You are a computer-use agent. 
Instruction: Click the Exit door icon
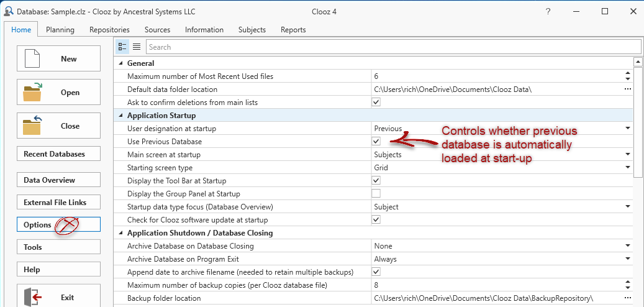pos(32,298)
